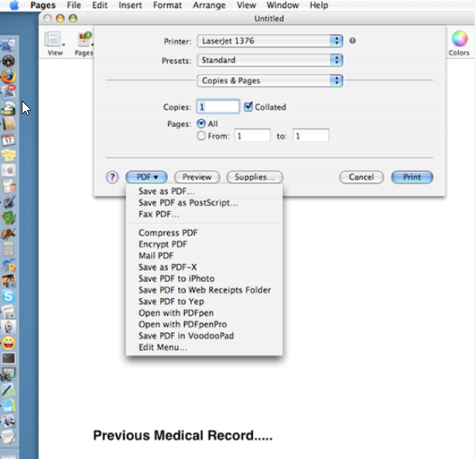Open the Help menu

(x=319, y=5)
